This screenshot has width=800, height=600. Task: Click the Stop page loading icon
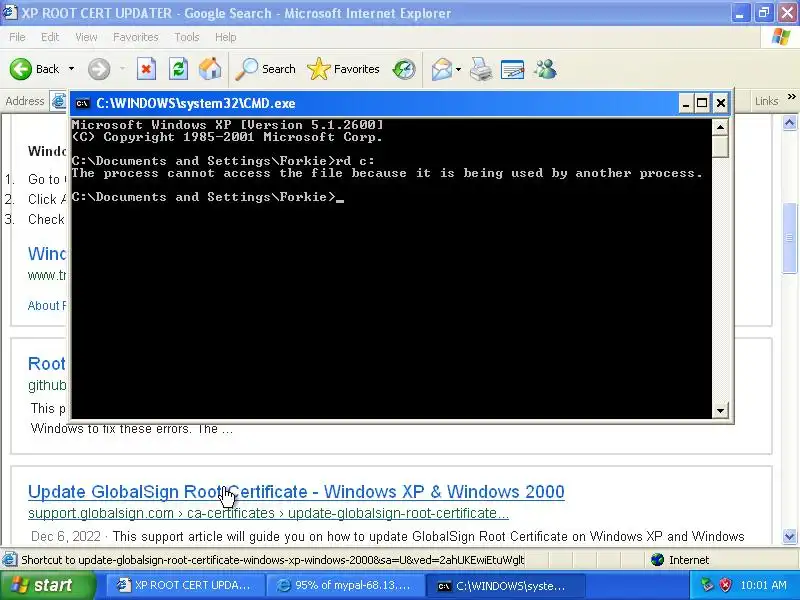click(146, 69)
